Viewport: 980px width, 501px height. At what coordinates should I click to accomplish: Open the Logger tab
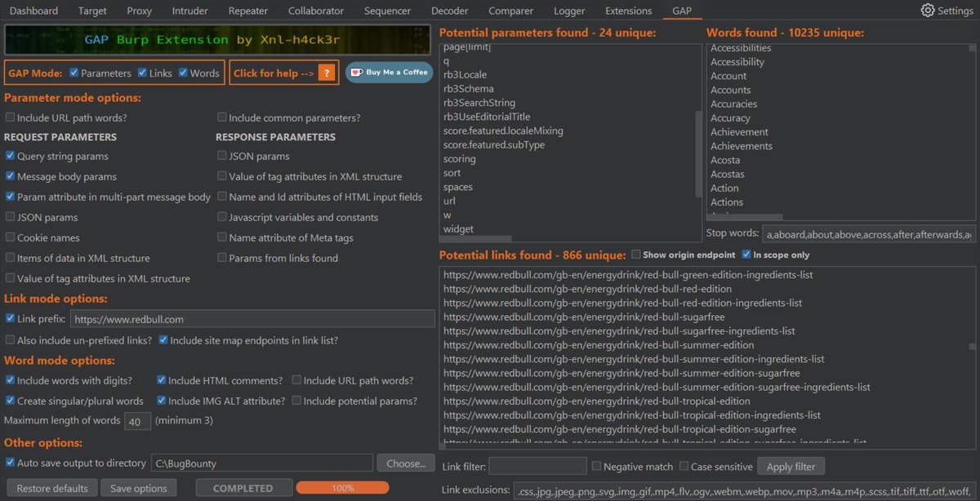point(568,11)
